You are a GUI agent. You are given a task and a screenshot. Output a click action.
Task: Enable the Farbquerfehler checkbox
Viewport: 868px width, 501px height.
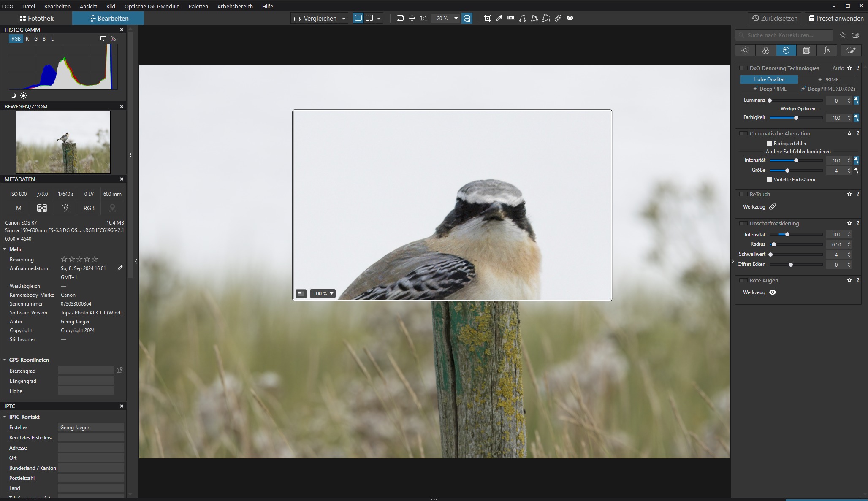pos(770,144)
